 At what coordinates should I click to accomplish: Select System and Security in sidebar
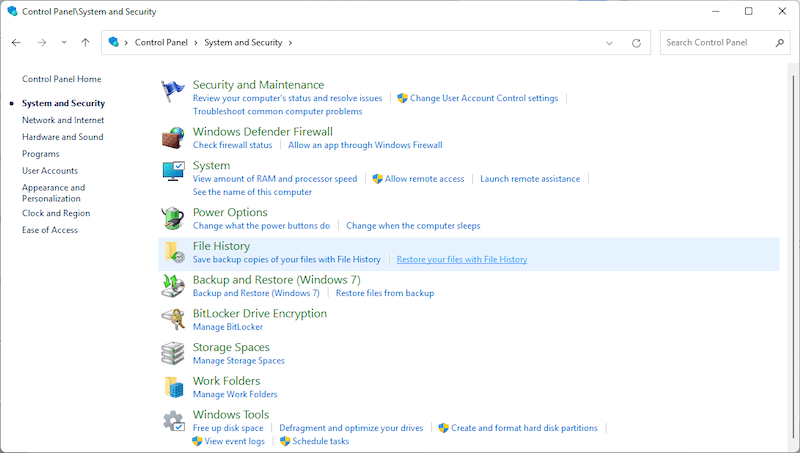click(x=63, y=103)
